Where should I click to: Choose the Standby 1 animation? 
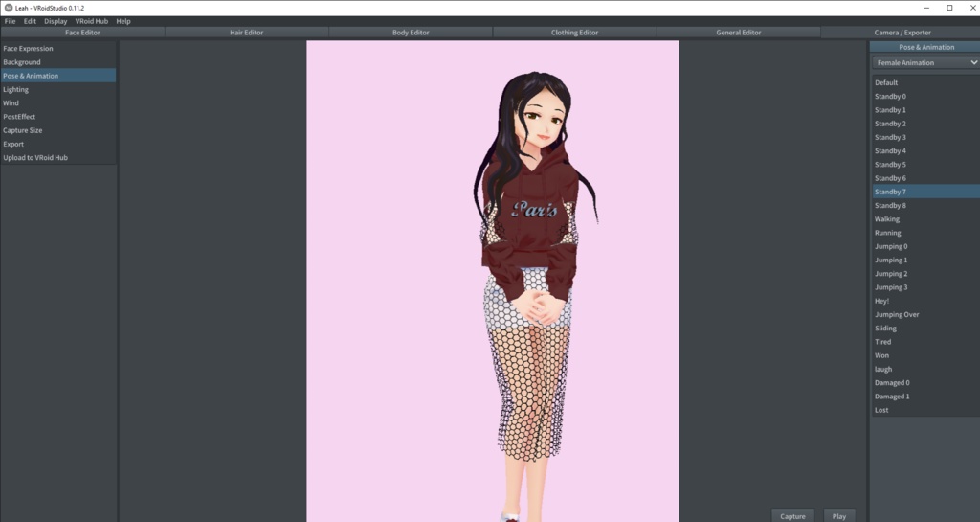click(925, 110)
